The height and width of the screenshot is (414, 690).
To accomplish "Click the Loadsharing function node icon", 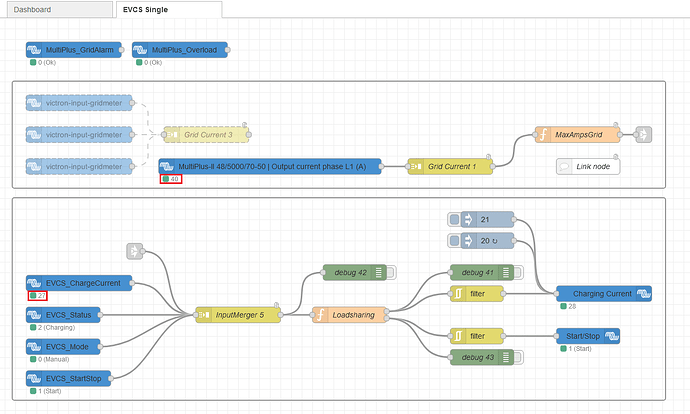I will 320,315.
